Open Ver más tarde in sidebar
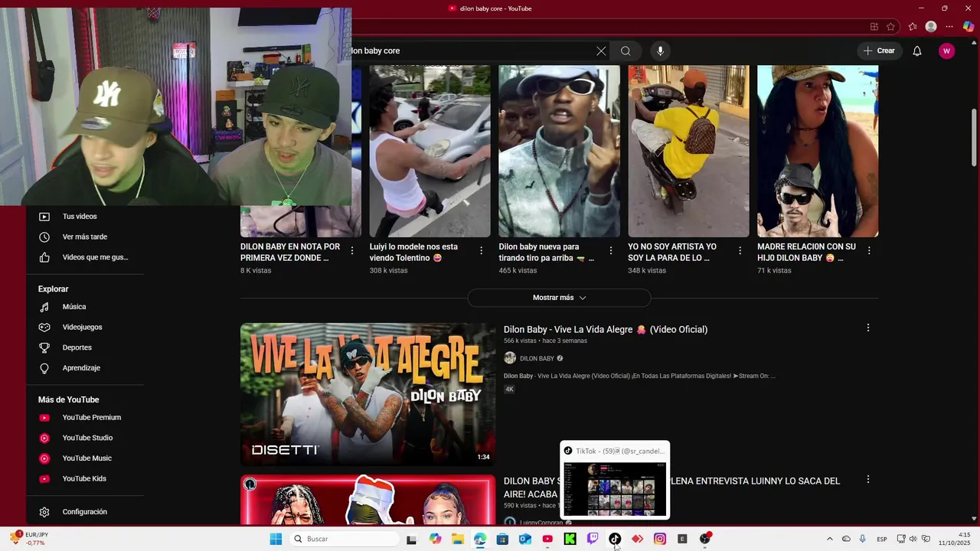 point(84,237)
